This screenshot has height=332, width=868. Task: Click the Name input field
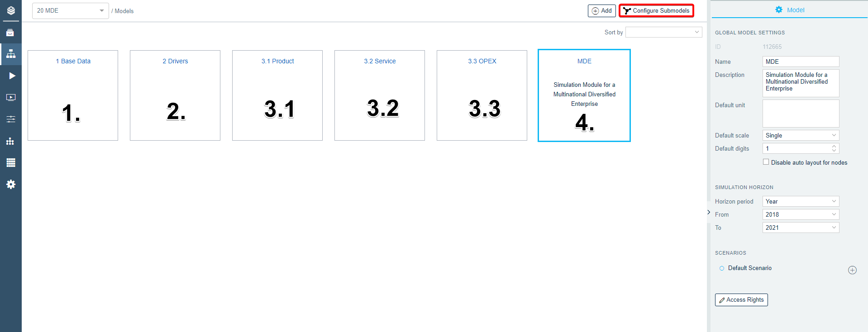point(800,62)
